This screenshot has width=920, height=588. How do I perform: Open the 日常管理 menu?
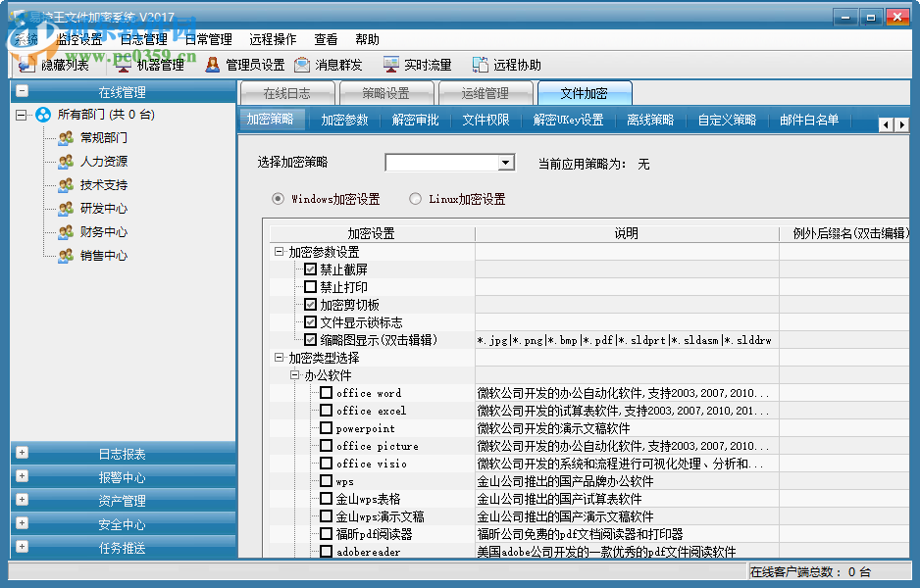click(x=208, y=39)
